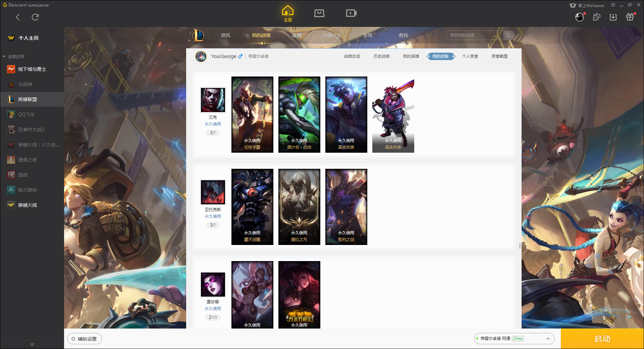Switch to 战绩总览 sub-tab
Screen dimensions: 644x349
(x=352, y=56)
